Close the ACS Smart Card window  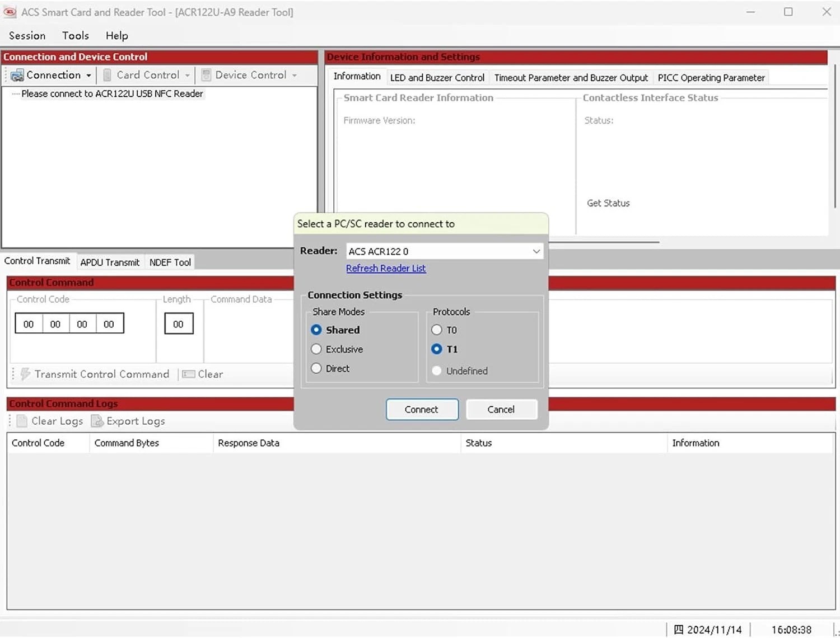click(827, 12)
